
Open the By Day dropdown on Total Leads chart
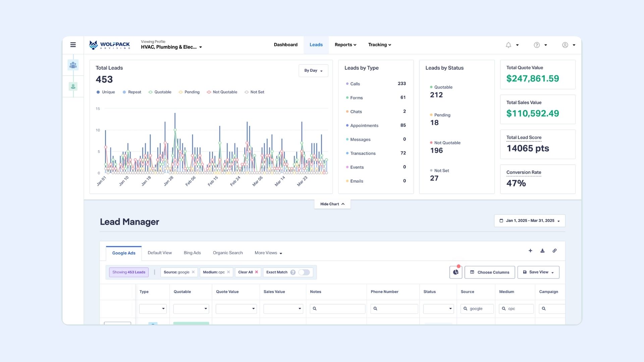(x=313, y=70)
